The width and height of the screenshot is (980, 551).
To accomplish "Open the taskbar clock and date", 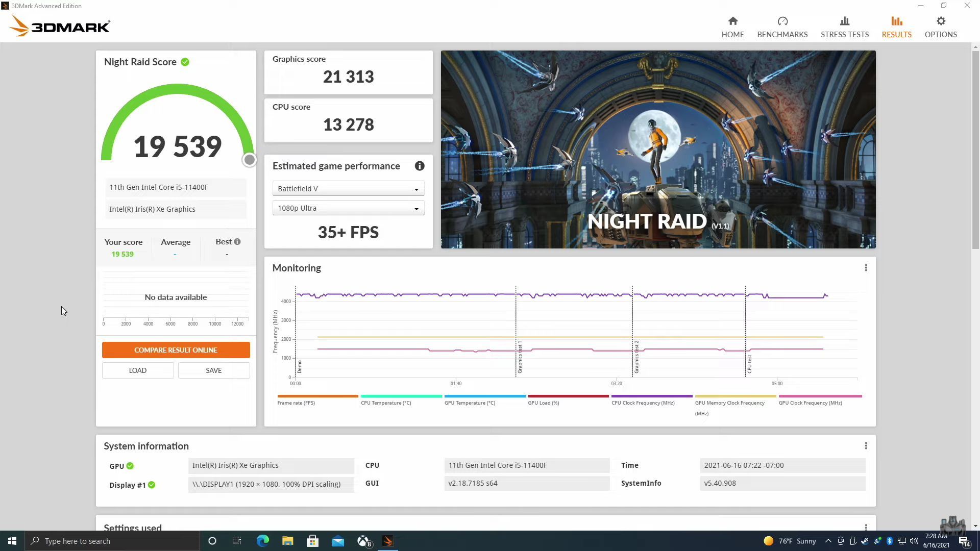I will click(x=936, y=541).
